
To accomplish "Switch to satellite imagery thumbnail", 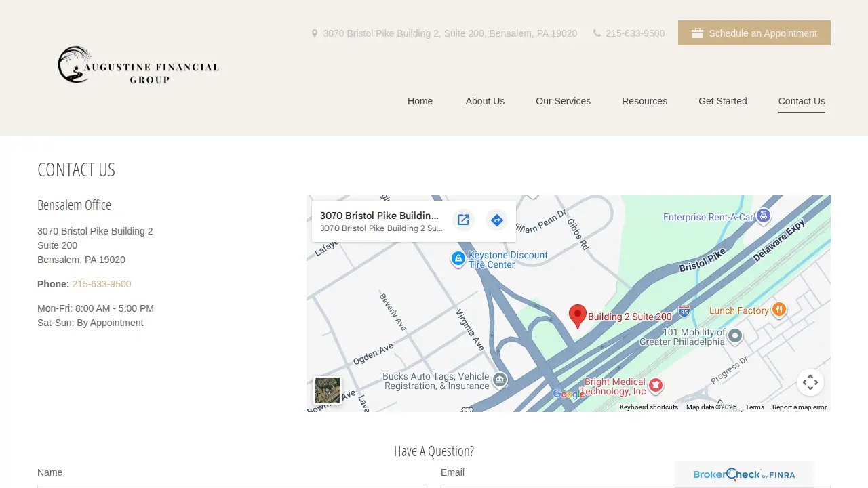I will coord(328,390).
